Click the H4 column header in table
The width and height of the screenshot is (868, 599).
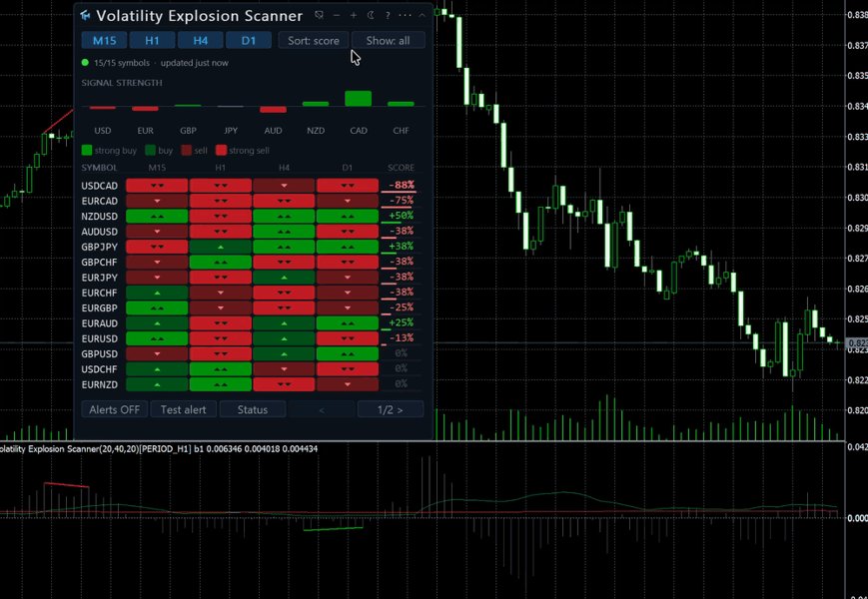[284, 168]
